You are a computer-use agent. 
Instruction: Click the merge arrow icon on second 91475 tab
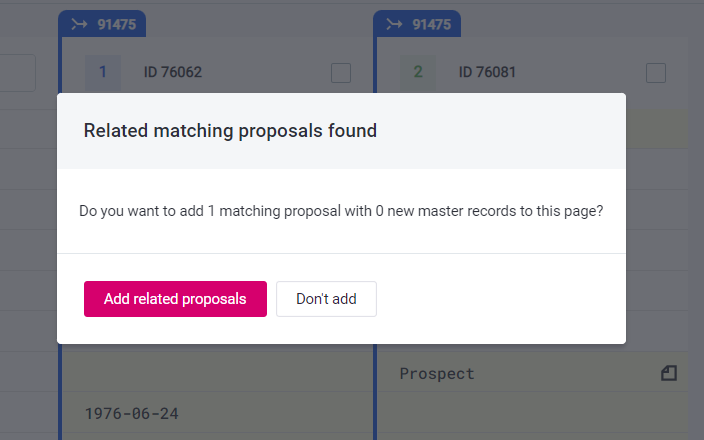[x=393, y=24]
